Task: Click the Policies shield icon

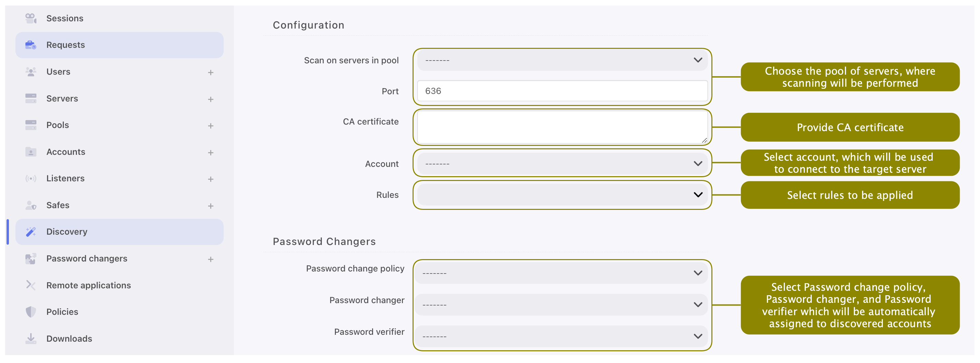Action: [31, 312]
